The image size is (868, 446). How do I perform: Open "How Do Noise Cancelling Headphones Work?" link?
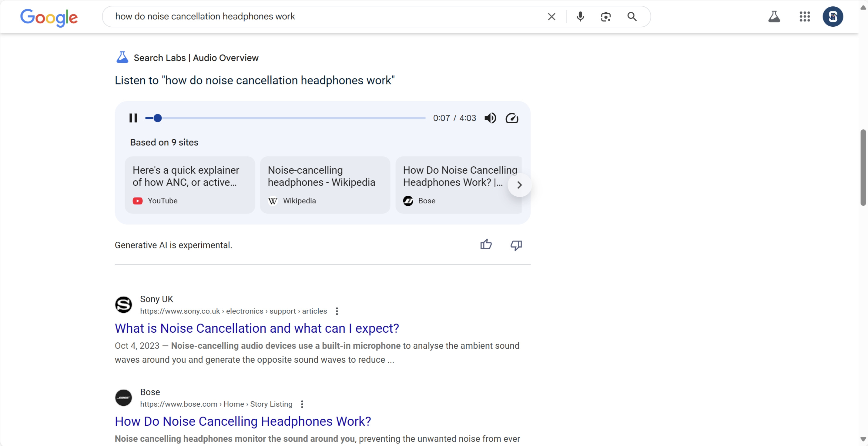coord(243,421)
